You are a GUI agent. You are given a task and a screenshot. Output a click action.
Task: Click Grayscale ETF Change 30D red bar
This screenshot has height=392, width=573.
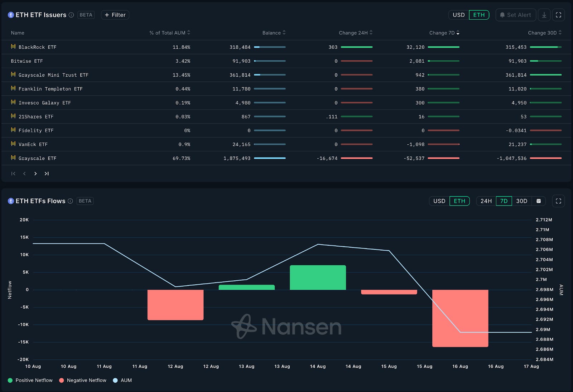point(546,158)
